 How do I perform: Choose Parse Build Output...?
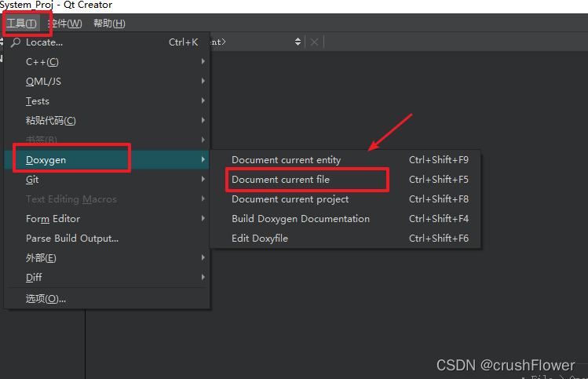(x=107, y=238)
